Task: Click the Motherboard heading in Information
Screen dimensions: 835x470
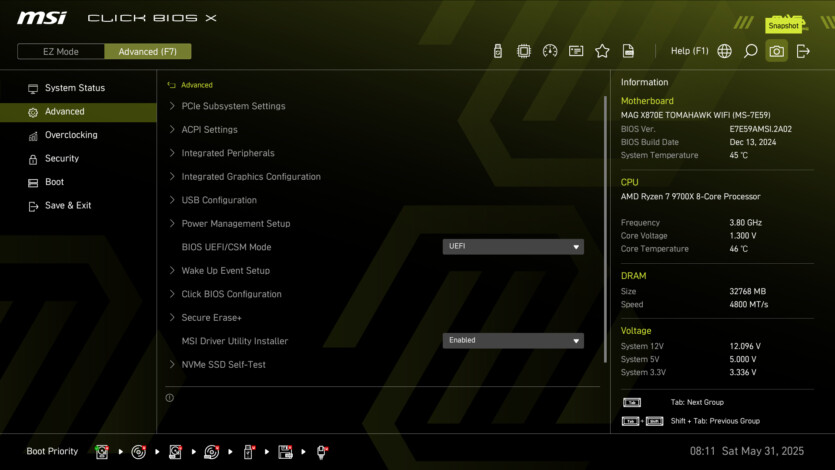Action: 647,101
